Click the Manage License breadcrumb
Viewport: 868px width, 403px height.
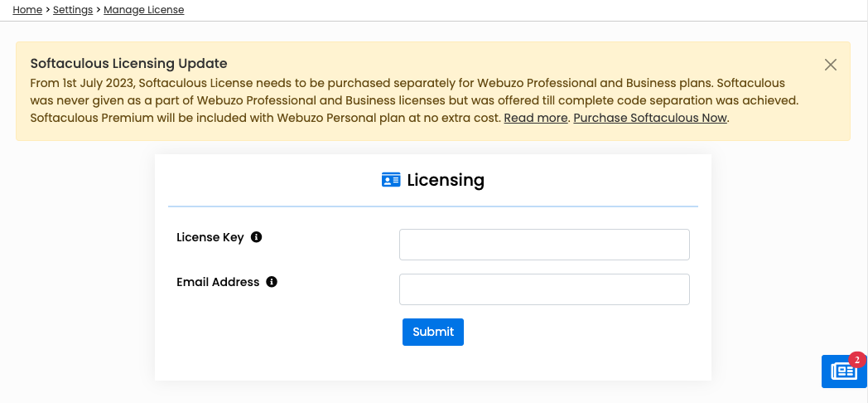[144, 10]
